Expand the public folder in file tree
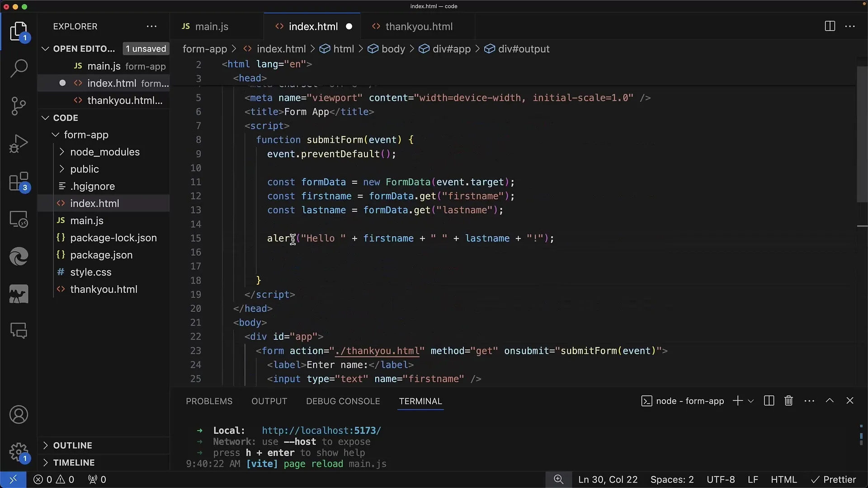868x488 pixels. (62, 169)
